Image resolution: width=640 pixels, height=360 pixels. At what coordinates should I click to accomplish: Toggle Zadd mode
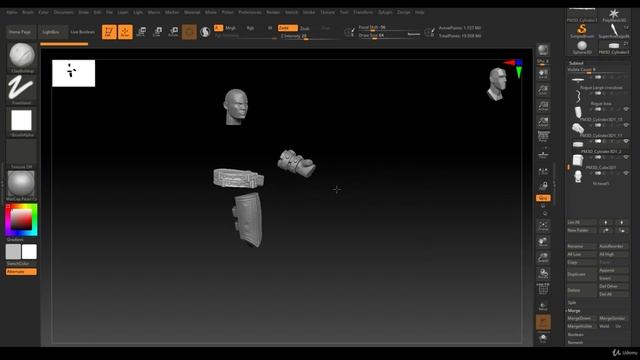point(287,28)
